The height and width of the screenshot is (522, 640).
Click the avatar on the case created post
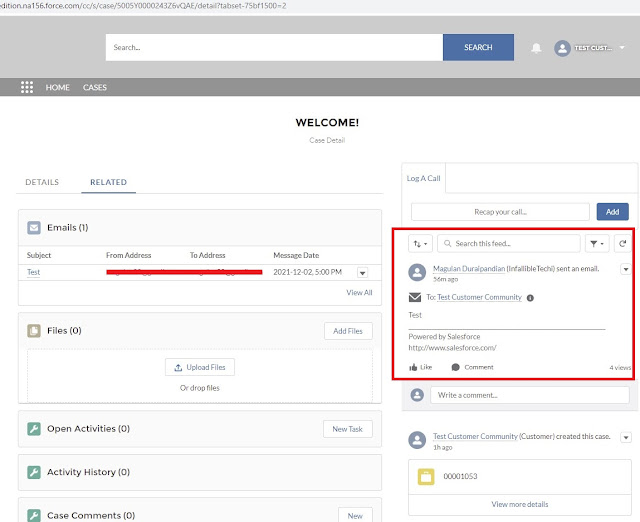(417, 440)
